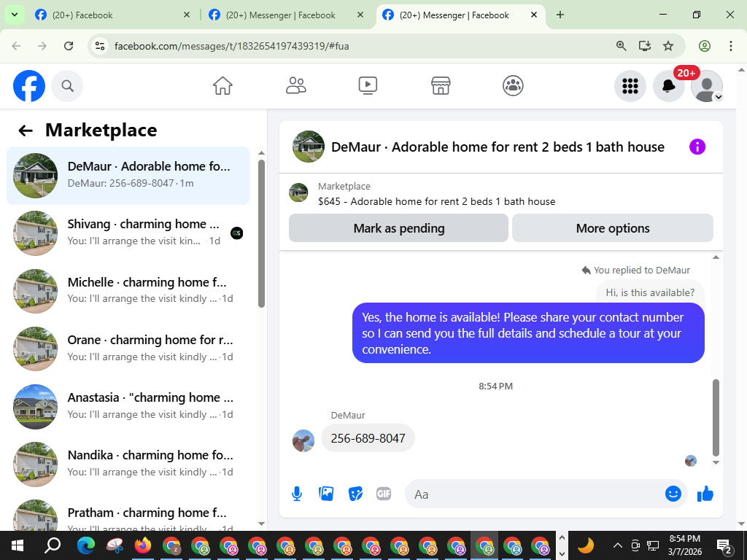747x560 pixels.
Task: Click the 'Hi, is this available?' quoted reply
Action: point(650,292)
